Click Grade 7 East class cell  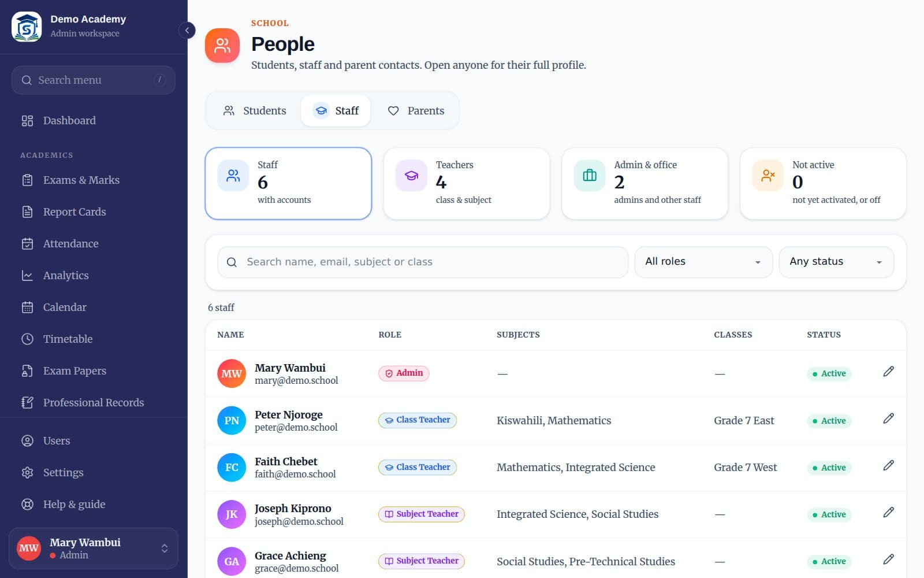(x=744, y=421)
